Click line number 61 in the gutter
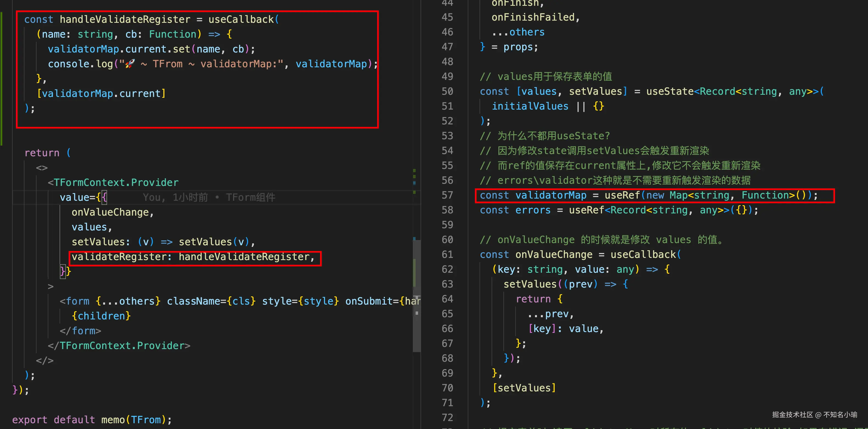Viewport: 868px width, 429px height. click(447, 254)
